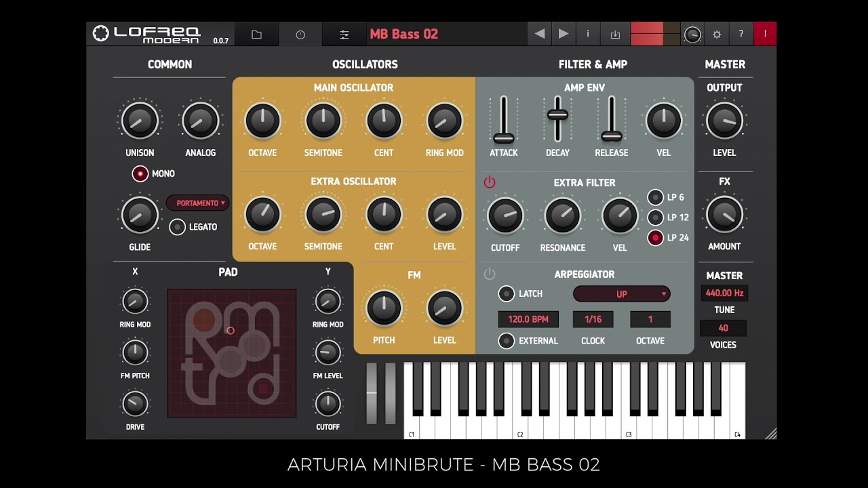The width and height of the screenshot is (868, 488).
Task: Toggle the Extra Filter power icon
Action: [x=490, y=182]
